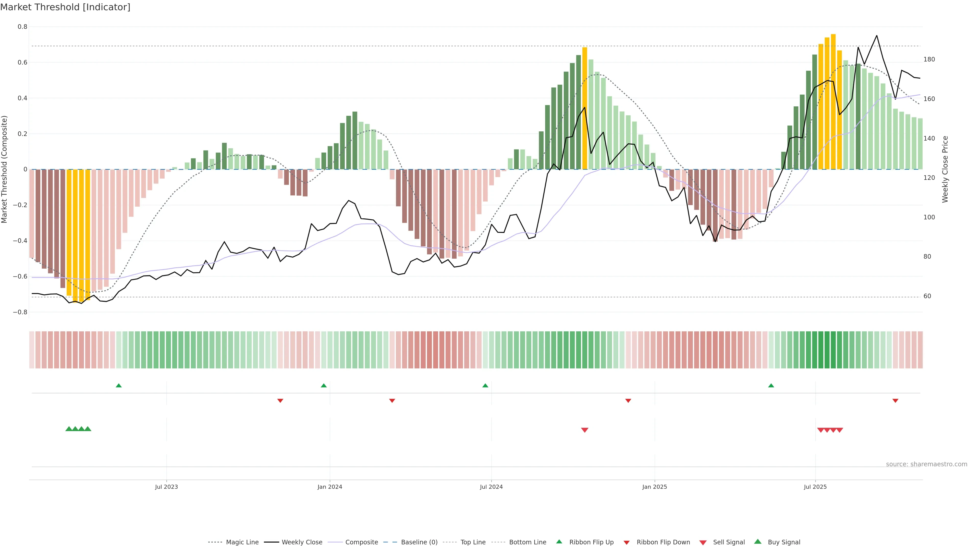Click the Jul 2025 x-axis label
The image size is (980, 551).
tap(815, 487)
